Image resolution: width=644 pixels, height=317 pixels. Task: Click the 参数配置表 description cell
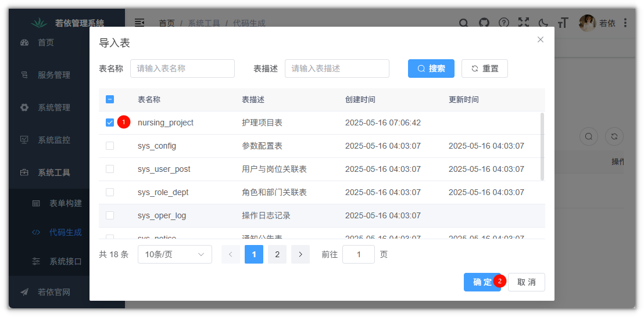(x=262, y=146)
